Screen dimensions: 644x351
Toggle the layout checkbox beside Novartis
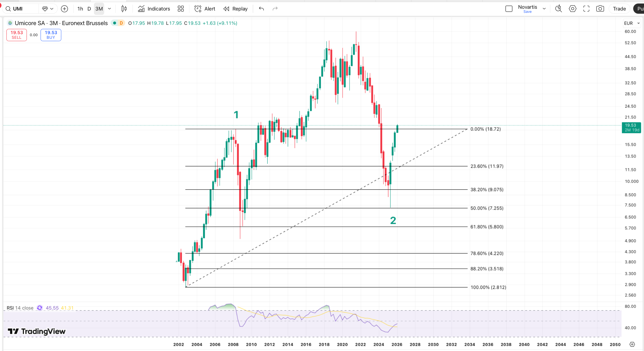pos(509,9)
